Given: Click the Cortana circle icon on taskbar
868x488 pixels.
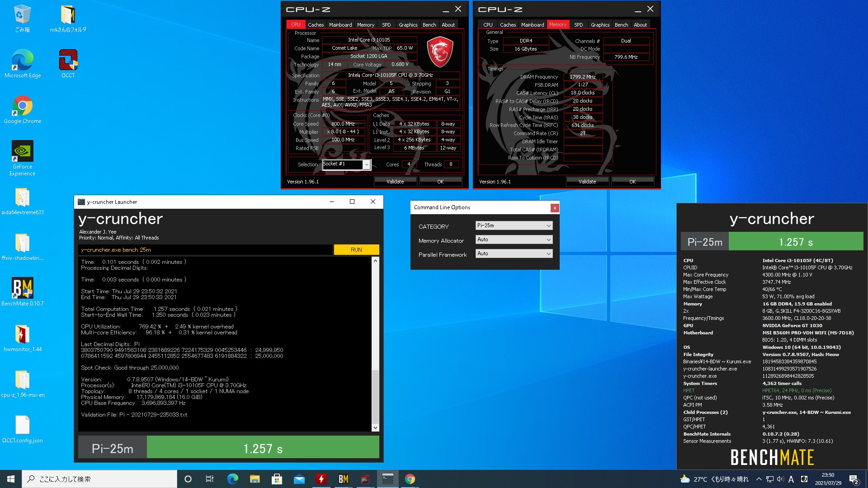Looking at the screenshot, I should tap(188, 479).
